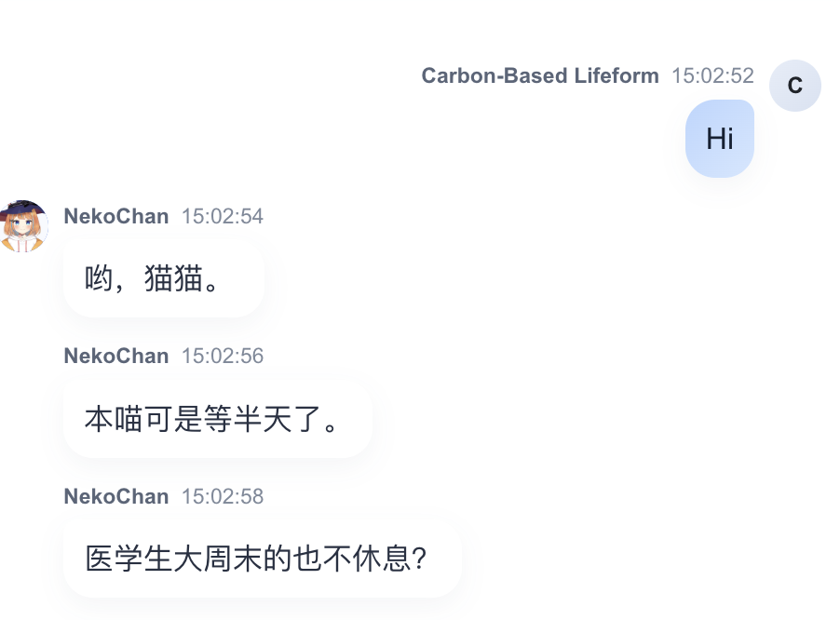Click the 15:02:54 message timestamp

click(x=223, y=217)
